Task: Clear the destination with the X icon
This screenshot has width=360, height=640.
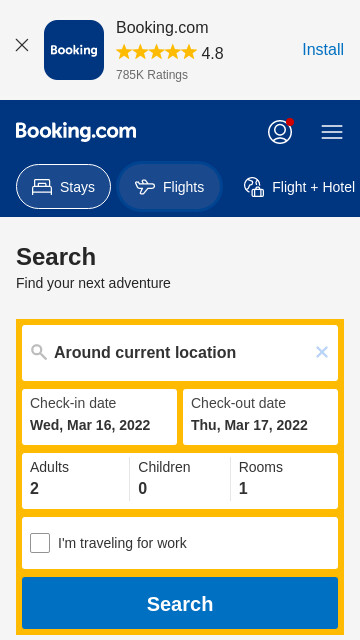Action: [322, 352]
